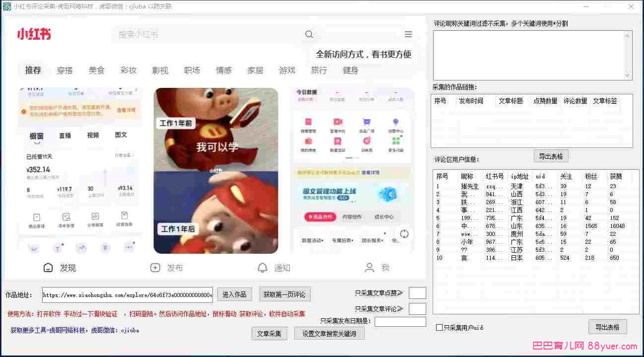
Task: Click the 获赞 column header
Action: click(x=619, y=176)
